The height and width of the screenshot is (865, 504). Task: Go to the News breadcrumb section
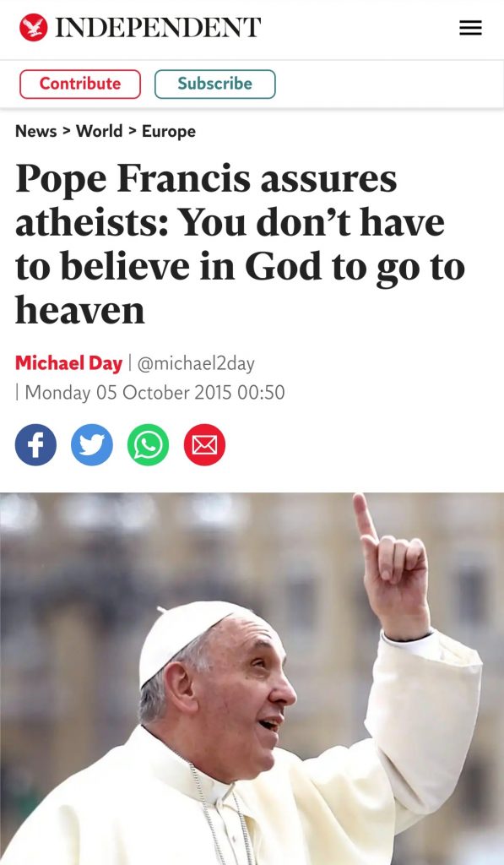(35, 131)
